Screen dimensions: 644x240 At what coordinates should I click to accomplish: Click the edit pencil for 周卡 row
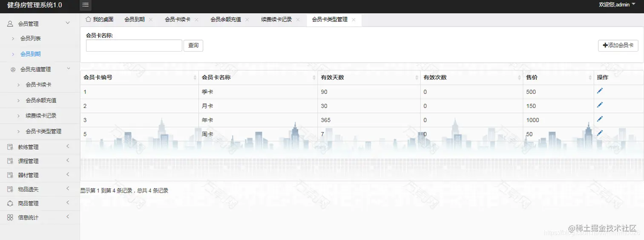[600, 133]
